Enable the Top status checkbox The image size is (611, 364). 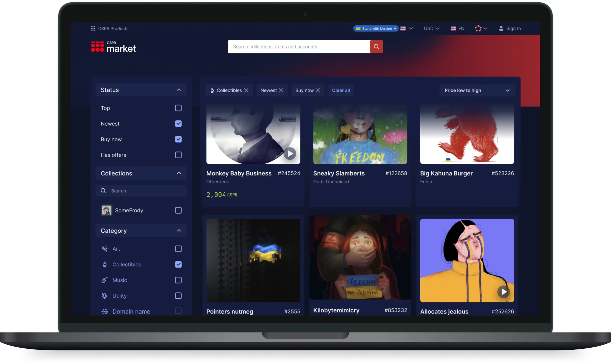tap(178, 108)
